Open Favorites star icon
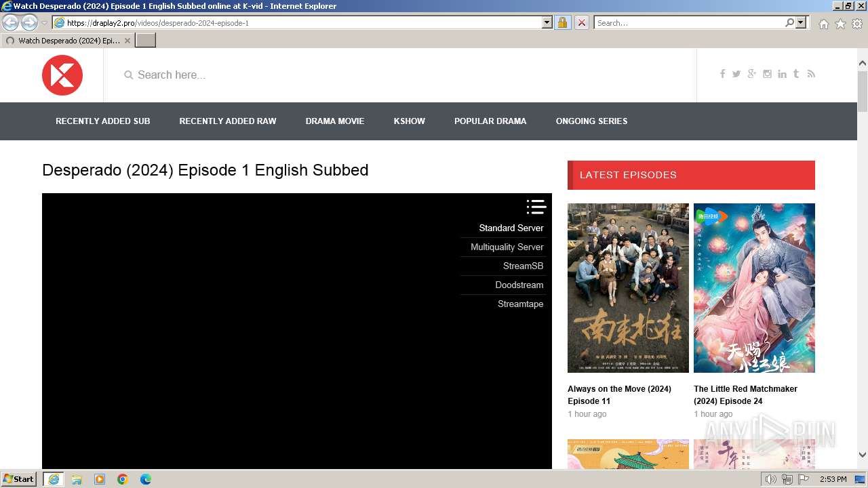Image resolution: width=868 pixels, height=488 pixels. coord(840,23)
